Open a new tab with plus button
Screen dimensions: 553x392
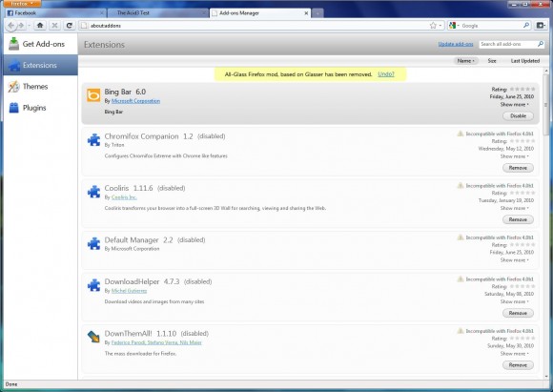pos(317,13)
